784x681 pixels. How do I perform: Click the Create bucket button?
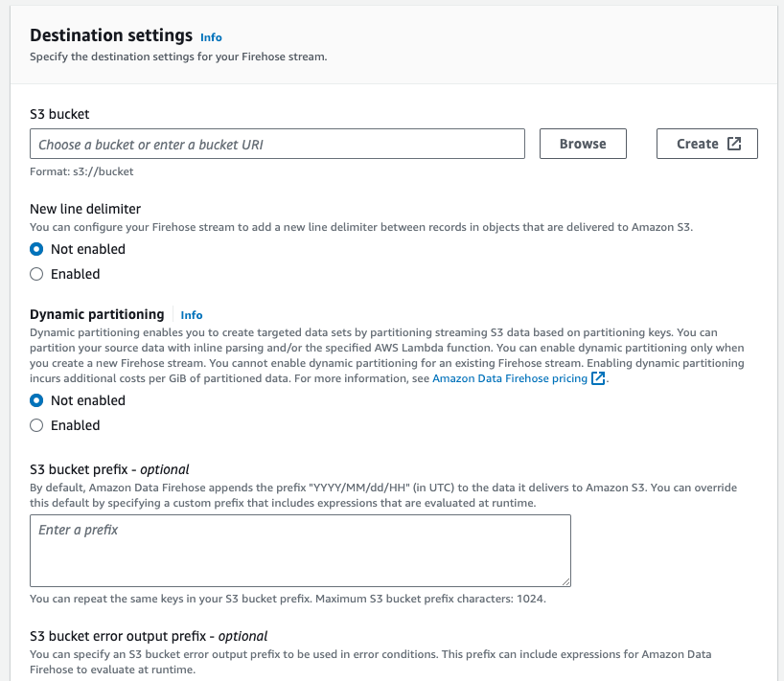[706, 144]
